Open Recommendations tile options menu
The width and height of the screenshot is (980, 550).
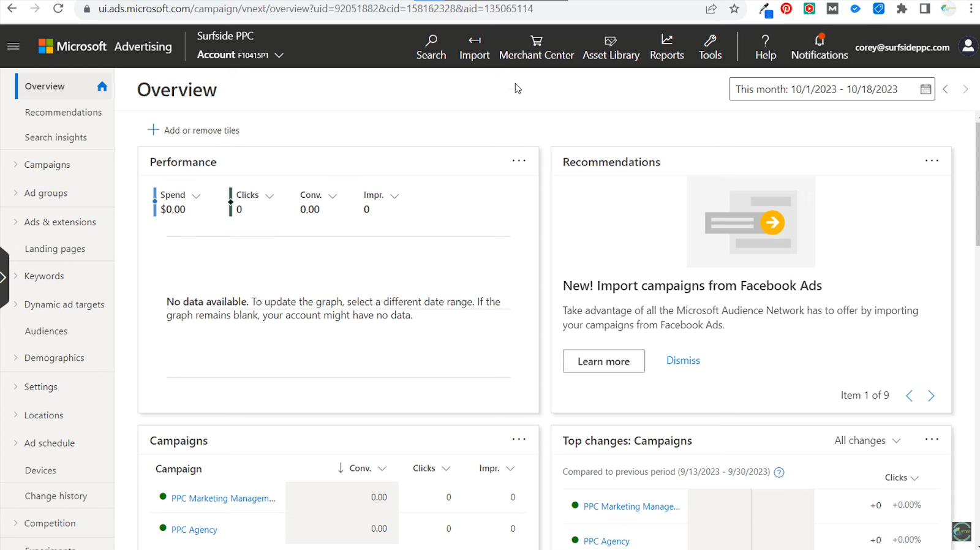click(x=932, y=160)
